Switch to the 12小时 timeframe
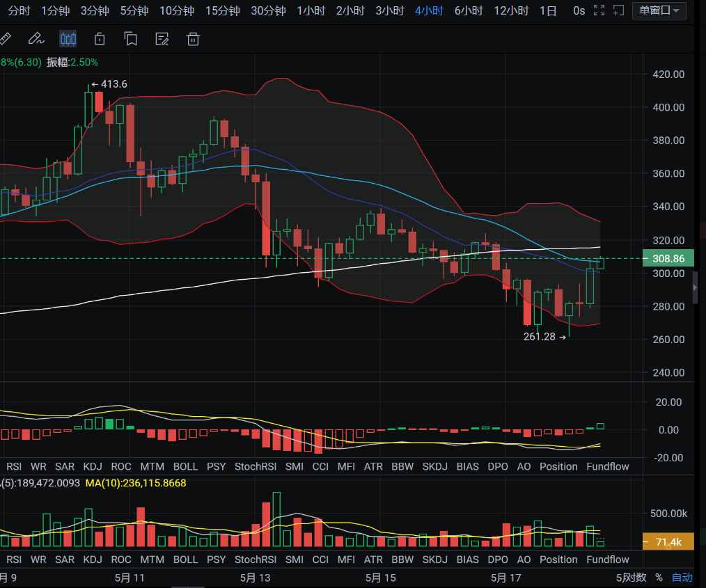 click(511, 10)
